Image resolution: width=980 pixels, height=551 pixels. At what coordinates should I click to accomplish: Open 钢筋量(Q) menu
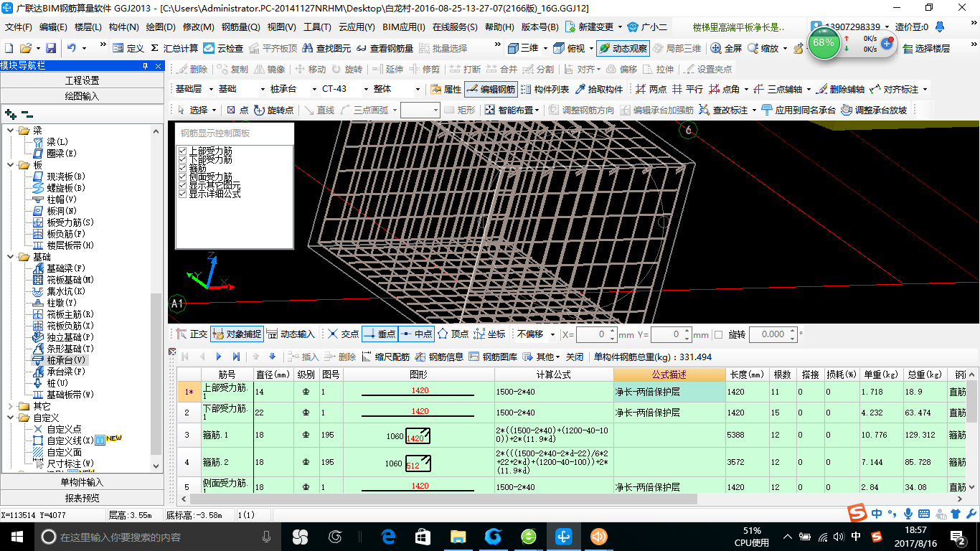pyautogui.click(x=240, y=27)
